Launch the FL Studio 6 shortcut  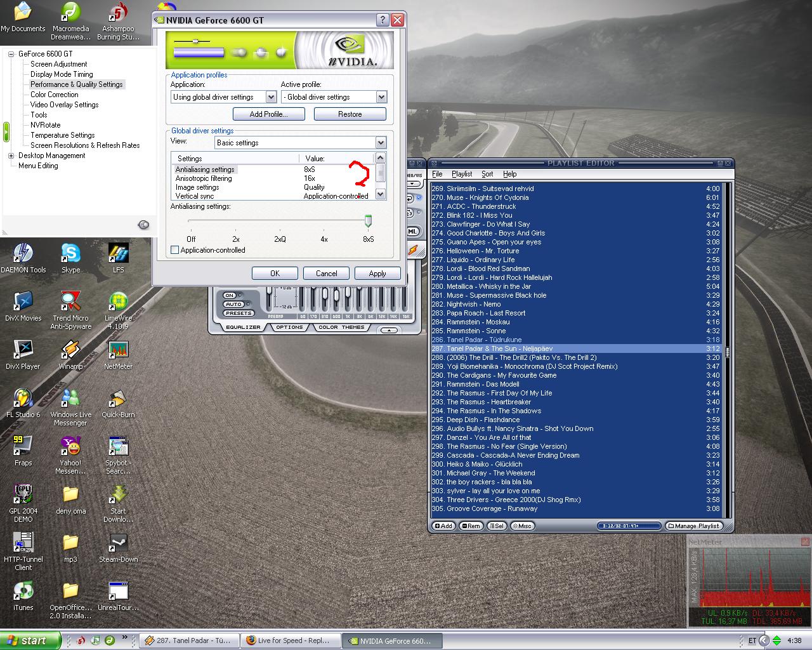click(23, 402)
